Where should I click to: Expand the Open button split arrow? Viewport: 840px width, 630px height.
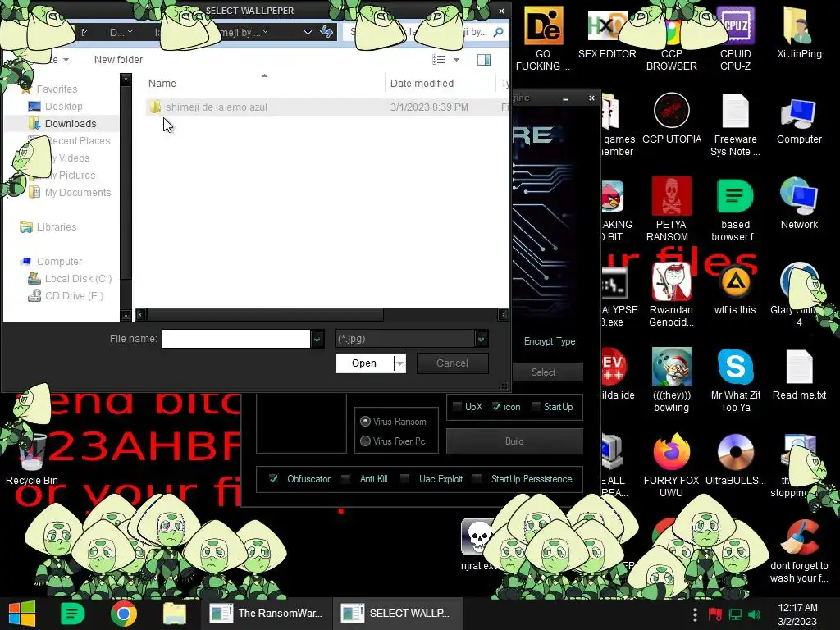tap(399, 363)
